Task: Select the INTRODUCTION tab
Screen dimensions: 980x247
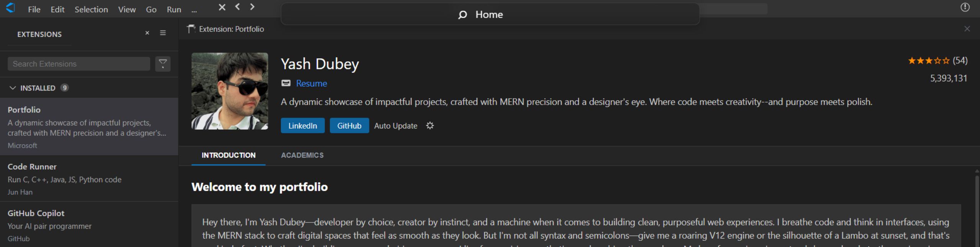Action: click(229, 155)
